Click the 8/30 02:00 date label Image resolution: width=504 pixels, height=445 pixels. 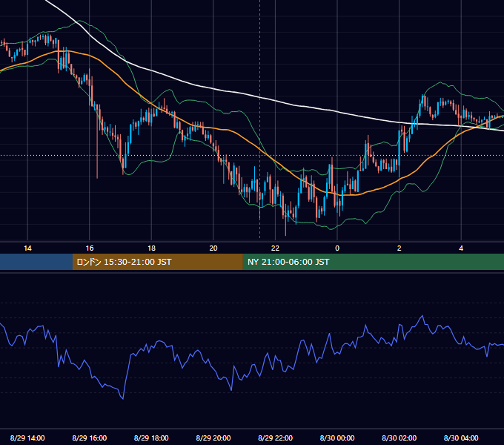(399, 438)
